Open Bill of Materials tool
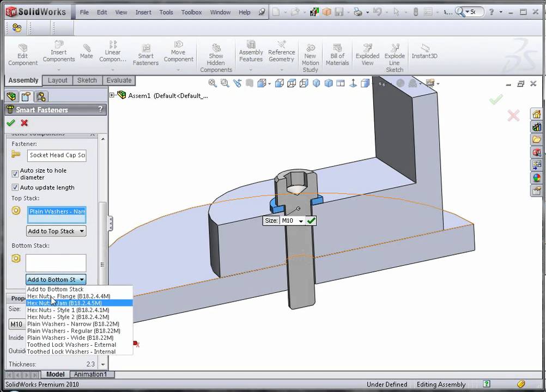The width and height of the screenshot is (546, 392). [337, 54]
